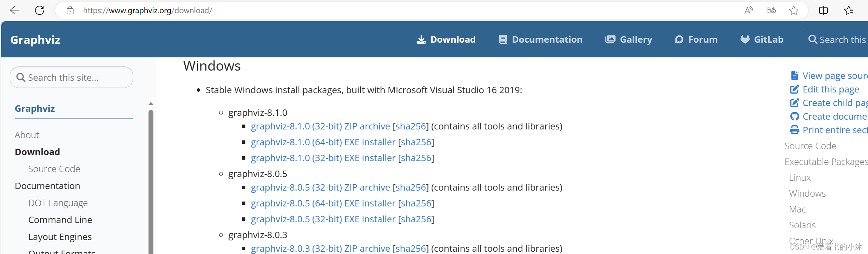
Task: Go to Documentation in the top navbar
Action: click(540, 39)
